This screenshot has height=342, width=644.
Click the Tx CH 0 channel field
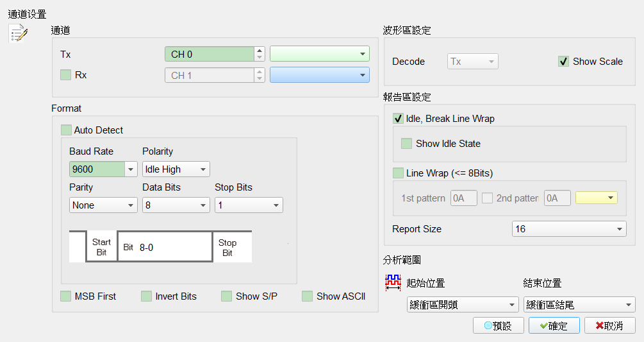tap(210, 54)
